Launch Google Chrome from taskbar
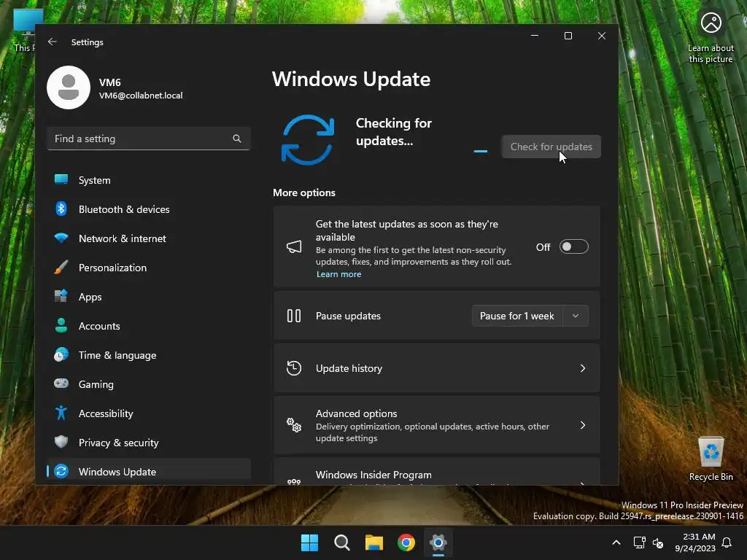Image resolution: width=747 pixels, height=560 pixels. pos(406,542)
